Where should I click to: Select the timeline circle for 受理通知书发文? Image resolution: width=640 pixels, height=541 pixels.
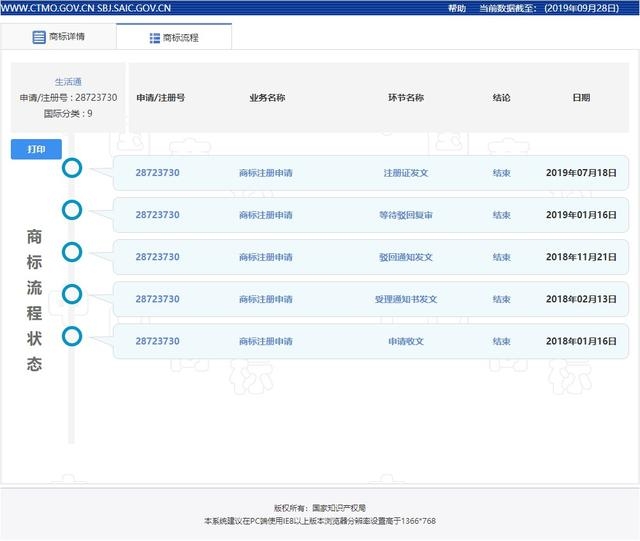pos(72,294)
